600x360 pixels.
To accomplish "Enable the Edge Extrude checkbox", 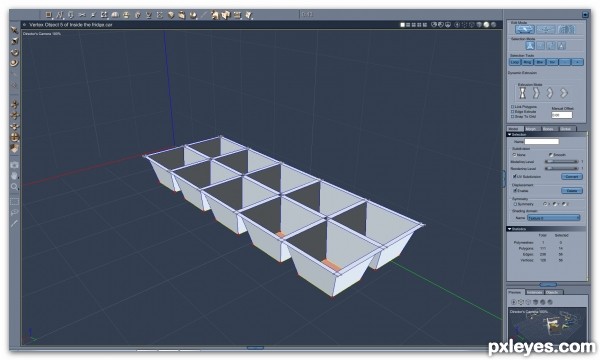I will pos(512,112).
